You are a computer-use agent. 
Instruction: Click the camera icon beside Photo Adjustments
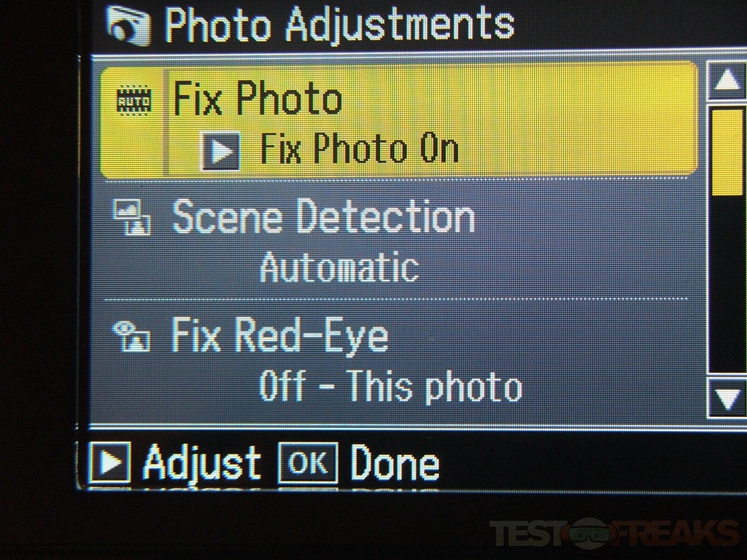pos(128,25)
